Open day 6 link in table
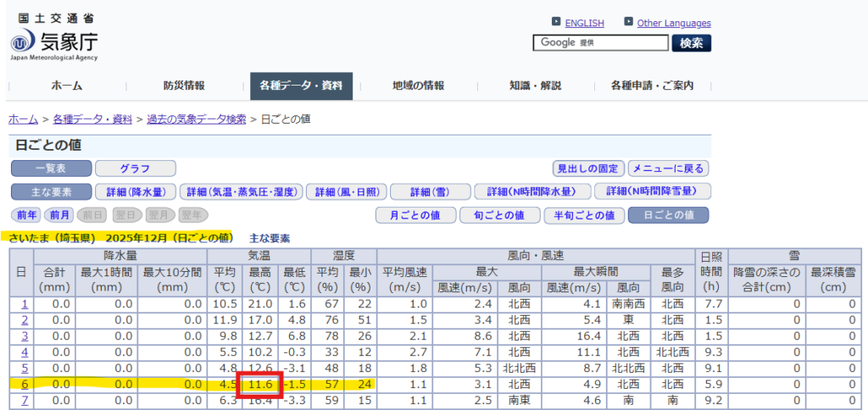Image resolution: width=868 pixels, height=410 pixels. click(x=24, y=383)
